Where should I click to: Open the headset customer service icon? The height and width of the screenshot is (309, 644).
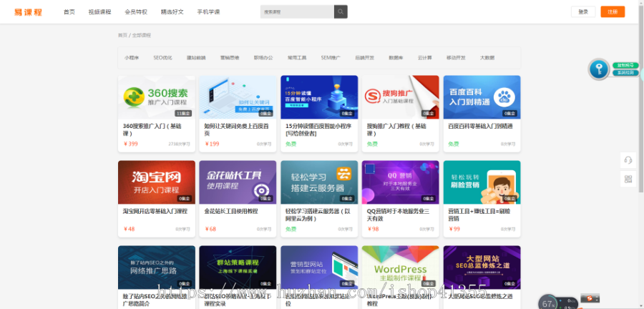click(628, 160)
